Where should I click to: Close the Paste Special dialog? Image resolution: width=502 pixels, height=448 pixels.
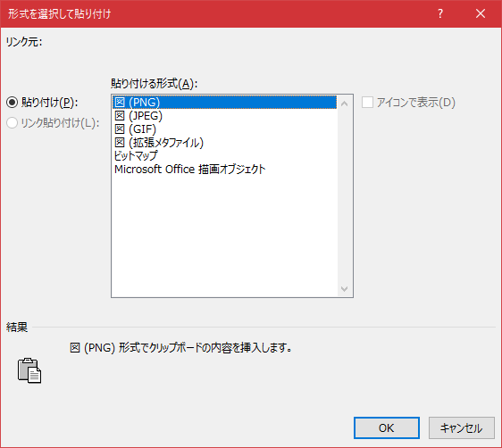pos(481,13)
